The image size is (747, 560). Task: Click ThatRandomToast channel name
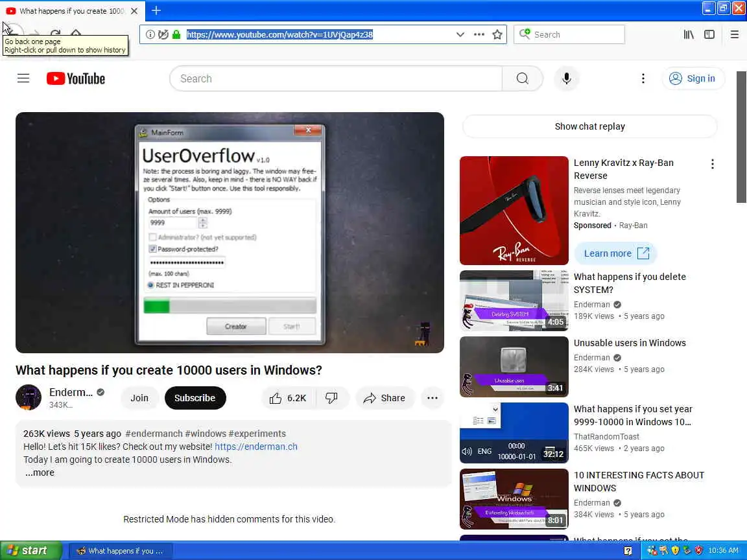coord(606,437)
